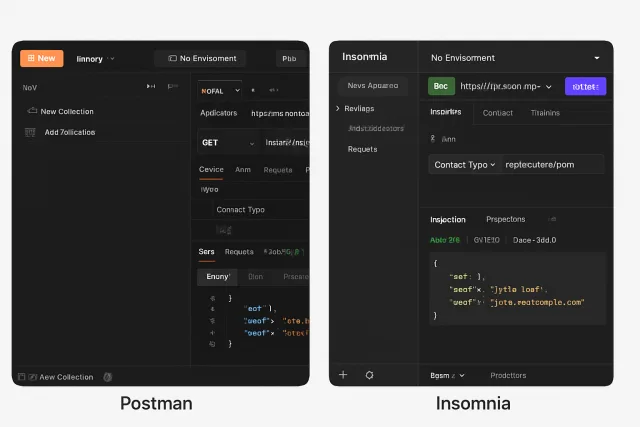Expand the Revliaps item in Insomnia sidebar
This screenshot has width=640, height=427.
(x=338, y=109)
